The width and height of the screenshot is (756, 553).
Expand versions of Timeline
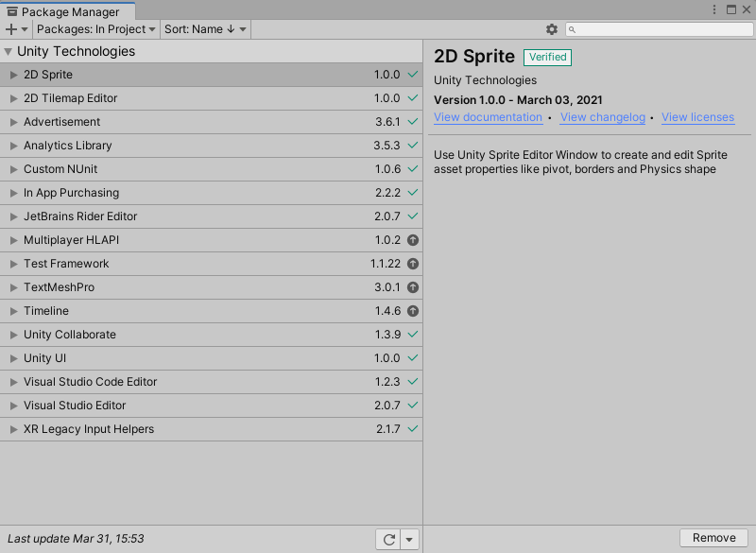pyautogui.click(x=14, y=311)
